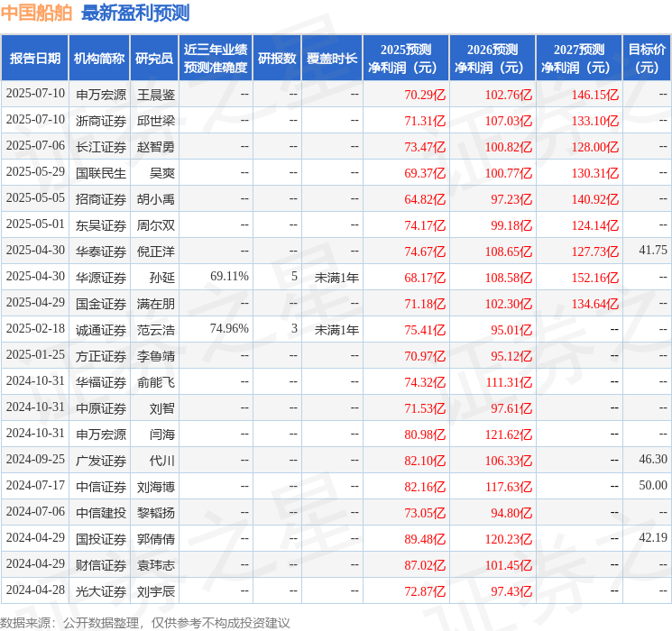Select institution 广发证券
The height and width of the screenshot is (631, 672).
[x=101, y=461]
